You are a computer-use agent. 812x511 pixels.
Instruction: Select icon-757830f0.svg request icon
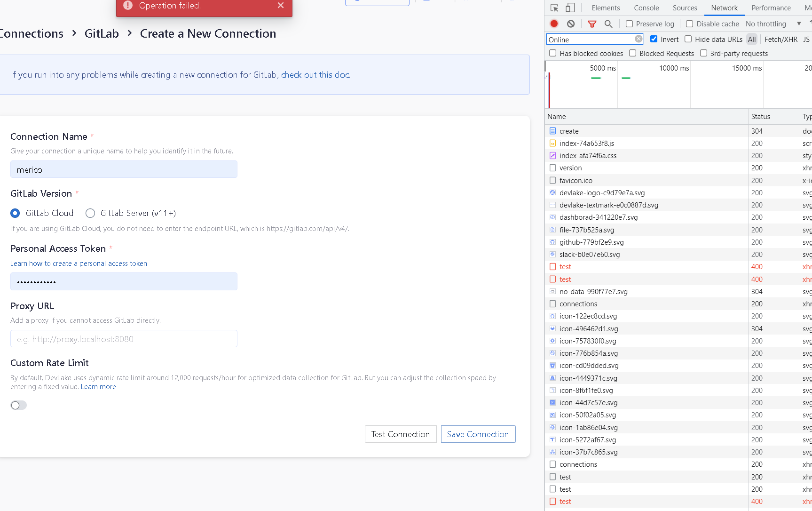point(553,341)
